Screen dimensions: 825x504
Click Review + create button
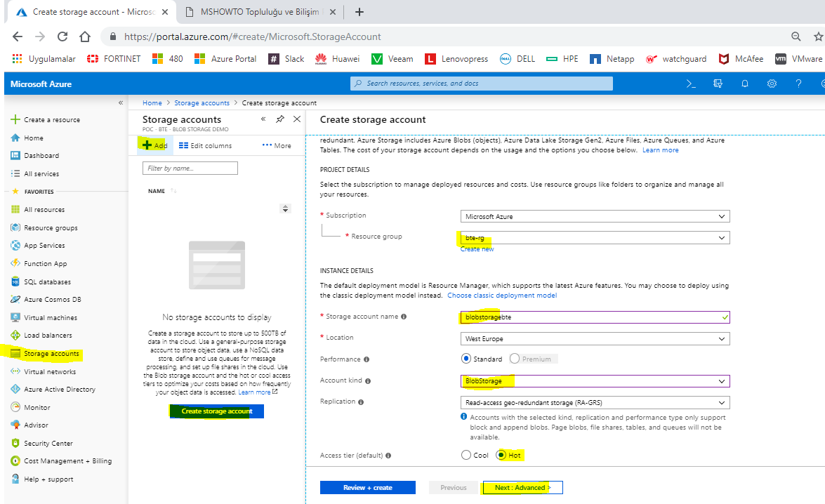(368, 488)
